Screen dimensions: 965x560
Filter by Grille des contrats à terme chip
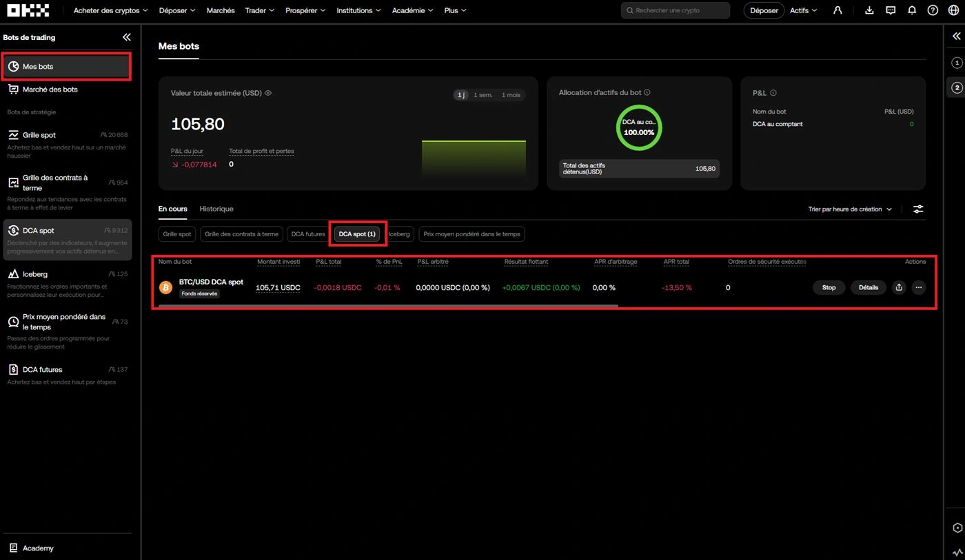(242, 234)
